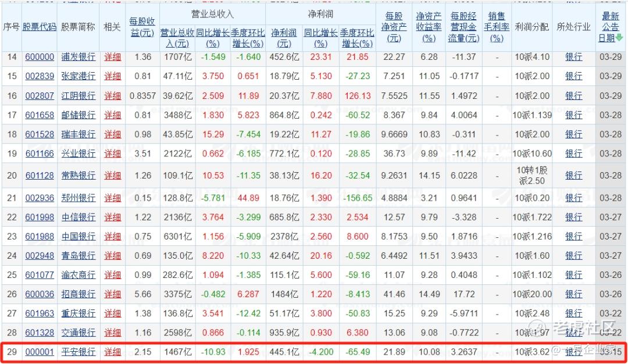The image size is (628, 364).
Task: Open 郑州银行 stock name link
Action: tap(78, 198)
